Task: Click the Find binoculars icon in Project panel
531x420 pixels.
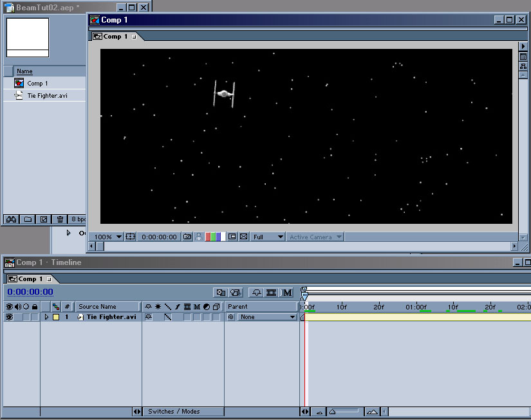Action: click(11, 219)
